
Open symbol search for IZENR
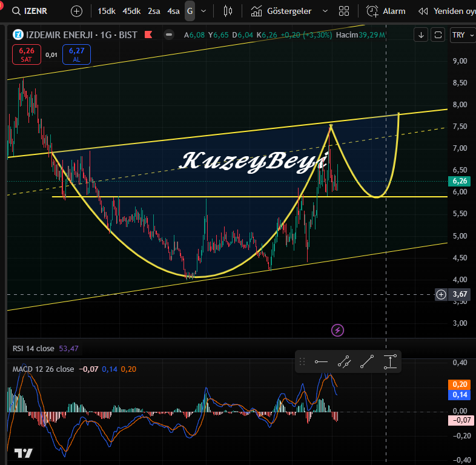[x=30, y=12]
